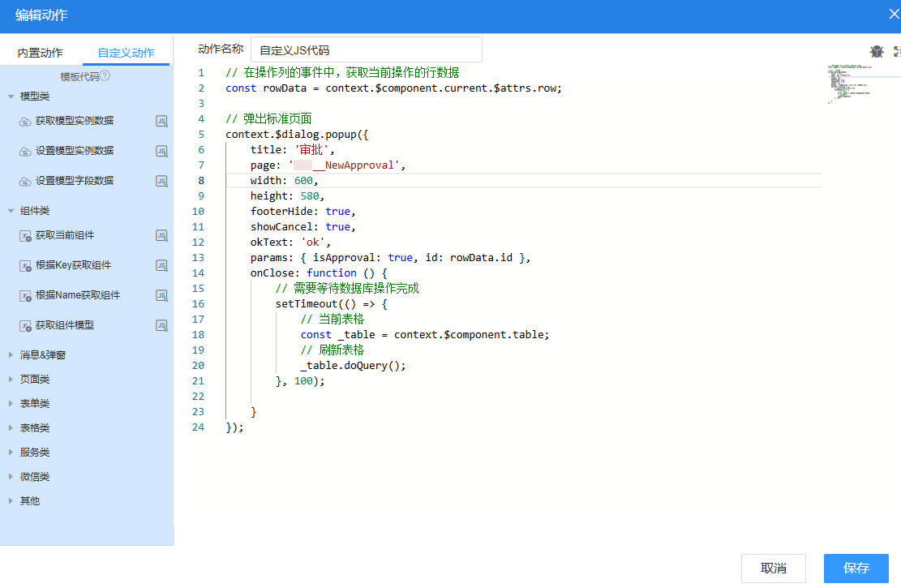Image resolution: width=901 pixels, height=588 pixels.
Task: Expand the 消息&弹窗 category
Action: point(11,355)
